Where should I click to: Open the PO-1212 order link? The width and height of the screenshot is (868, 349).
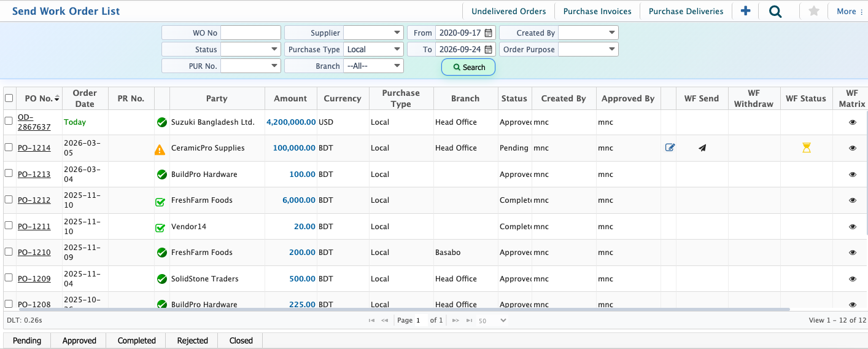(34, 200)
